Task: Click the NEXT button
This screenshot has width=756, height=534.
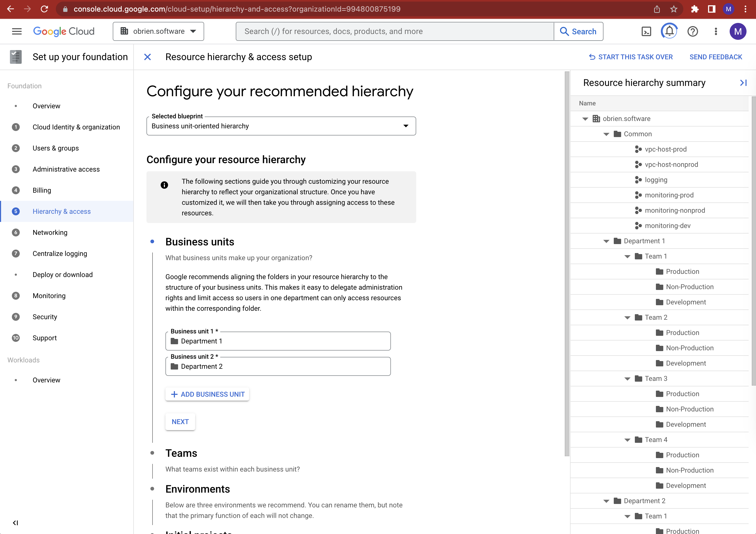Action: coord(180,421)
